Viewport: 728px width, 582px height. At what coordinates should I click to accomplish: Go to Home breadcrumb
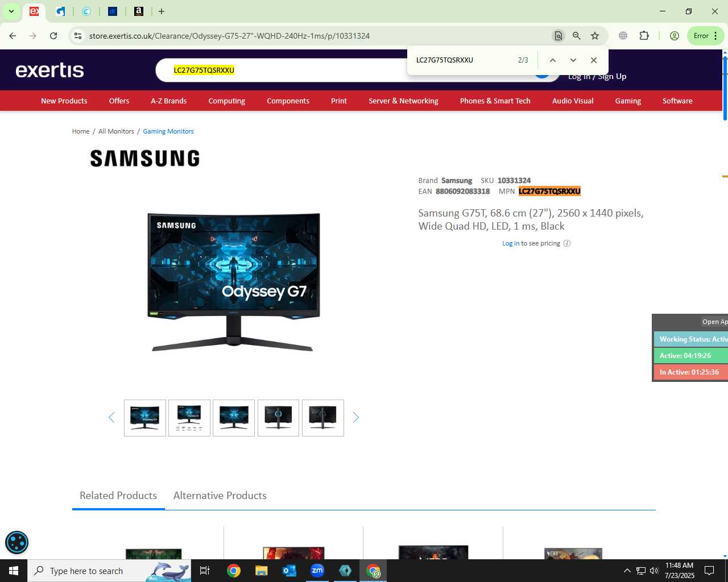point(81,131)
